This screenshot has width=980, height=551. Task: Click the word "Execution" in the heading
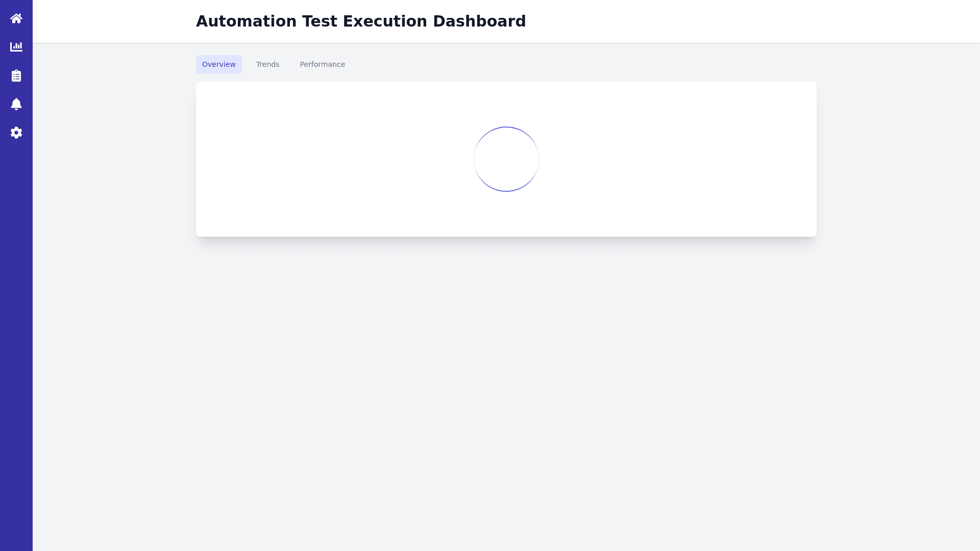385,21
